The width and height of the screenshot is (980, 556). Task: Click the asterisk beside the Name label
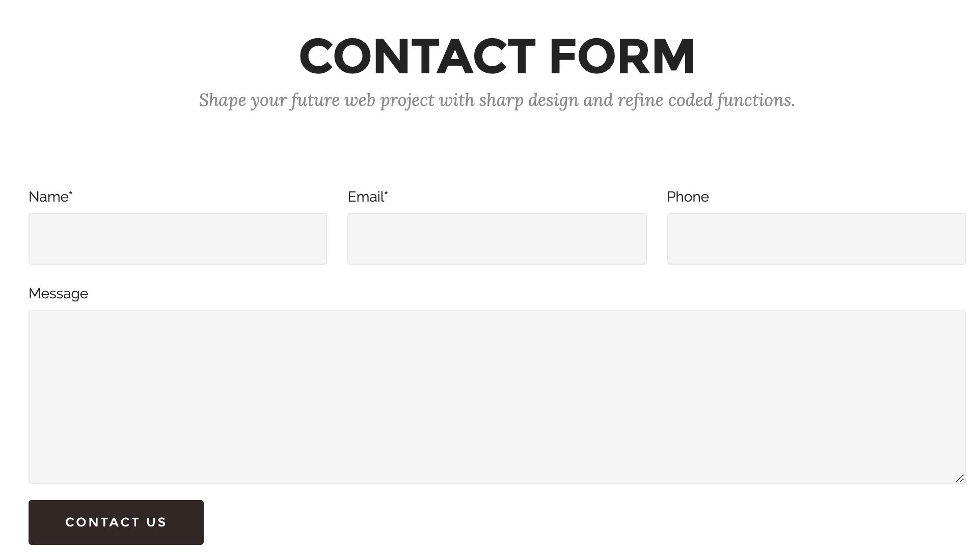(x=71, y=193)
